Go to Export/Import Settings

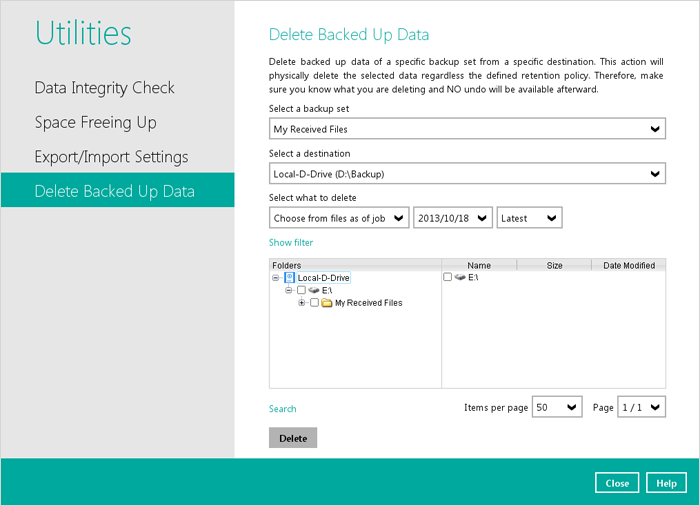click(x=112, y=157)
